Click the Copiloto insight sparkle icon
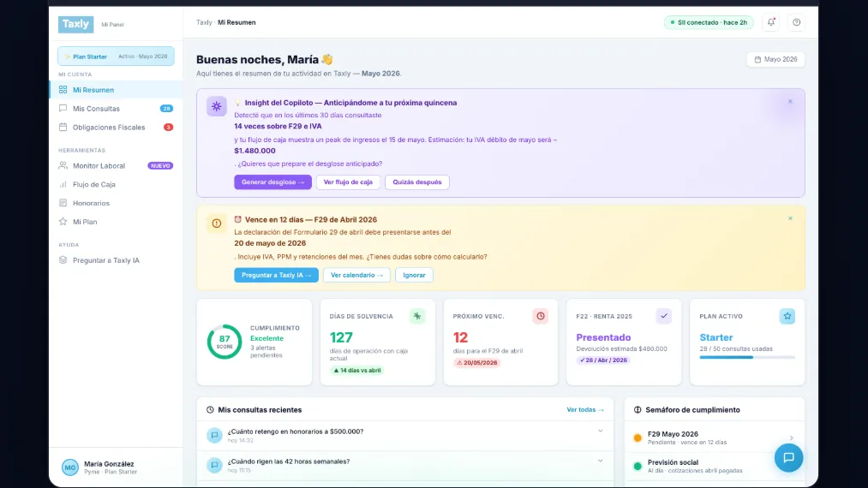 tap(217, 106)
